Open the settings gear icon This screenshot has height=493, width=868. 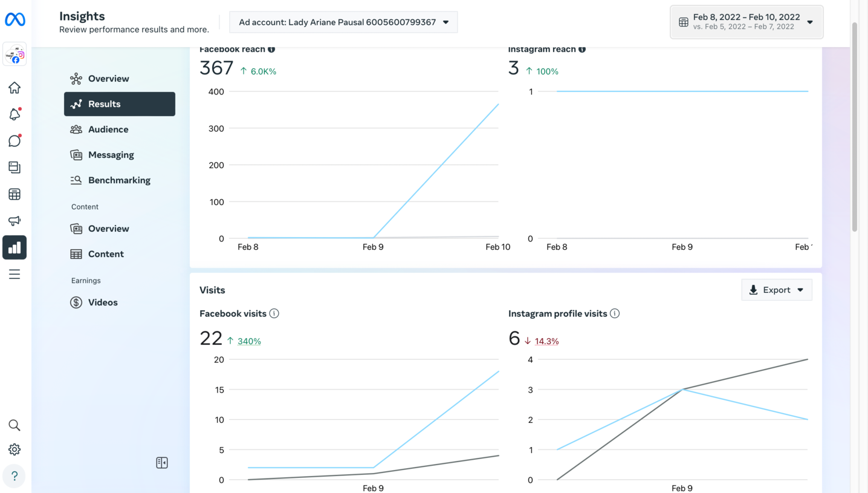click(x=15, y=449)
